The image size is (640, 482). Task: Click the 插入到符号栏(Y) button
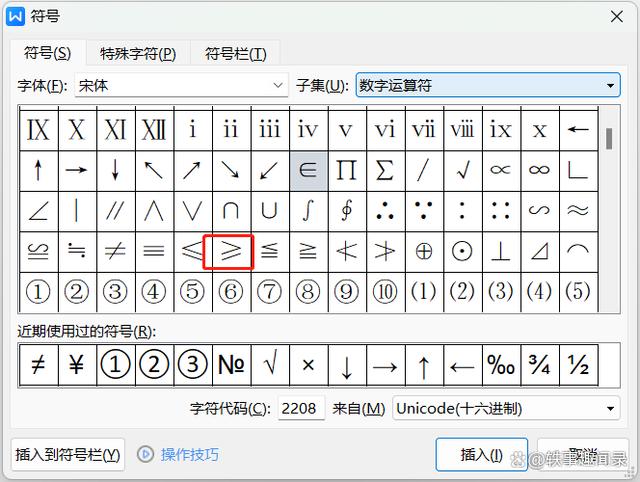click(68, 454)
